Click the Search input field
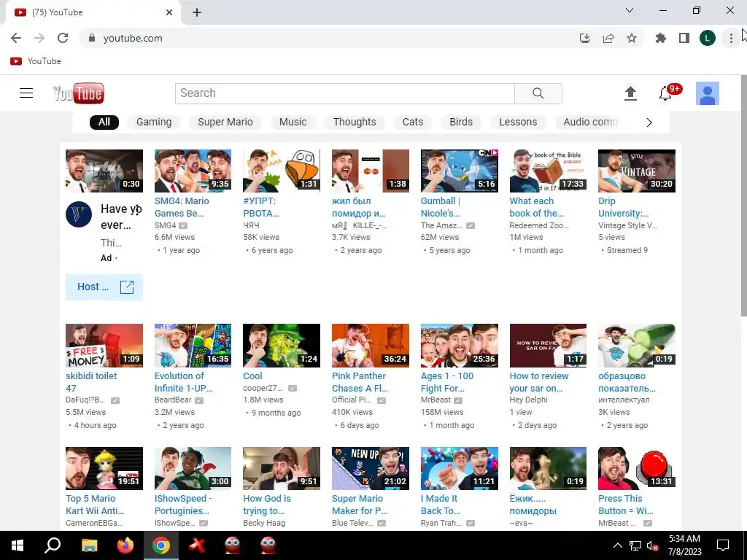This screenshot has width=747, height=560. 345,93
